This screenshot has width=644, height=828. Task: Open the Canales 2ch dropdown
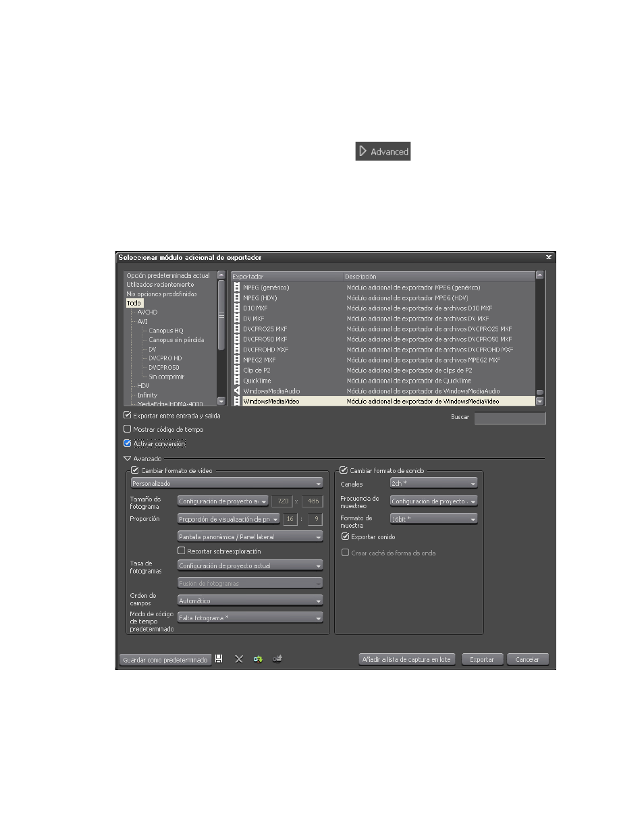coord(433,483)
